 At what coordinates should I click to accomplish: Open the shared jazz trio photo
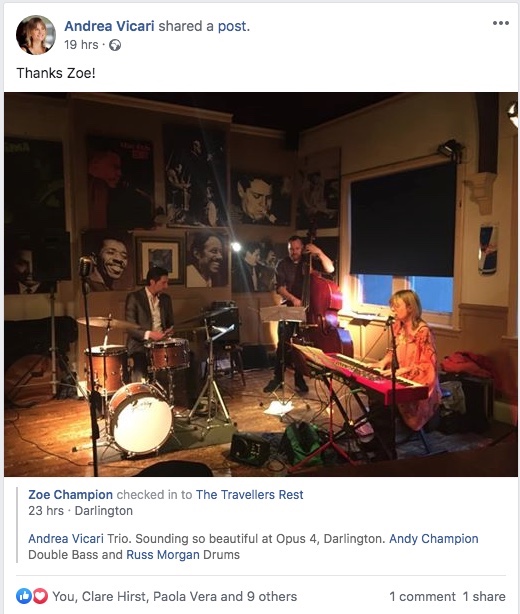pos(261,284)
